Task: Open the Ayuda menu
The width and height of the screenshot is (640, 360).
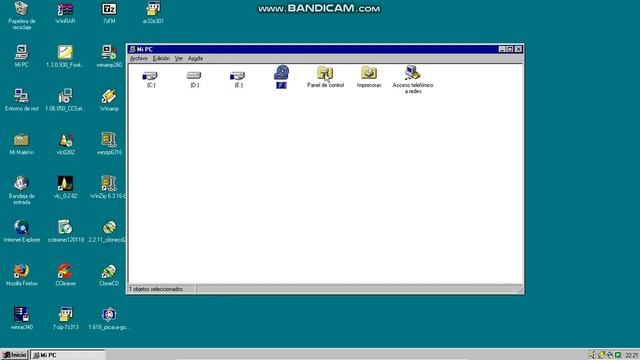Action: pos(195,58)
